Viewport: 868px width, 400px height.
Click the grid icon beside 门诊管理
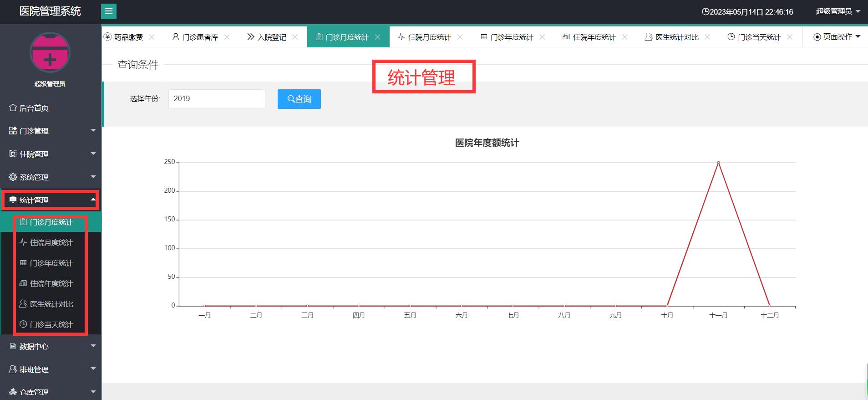pyautogui.click(x=13, y=131)
